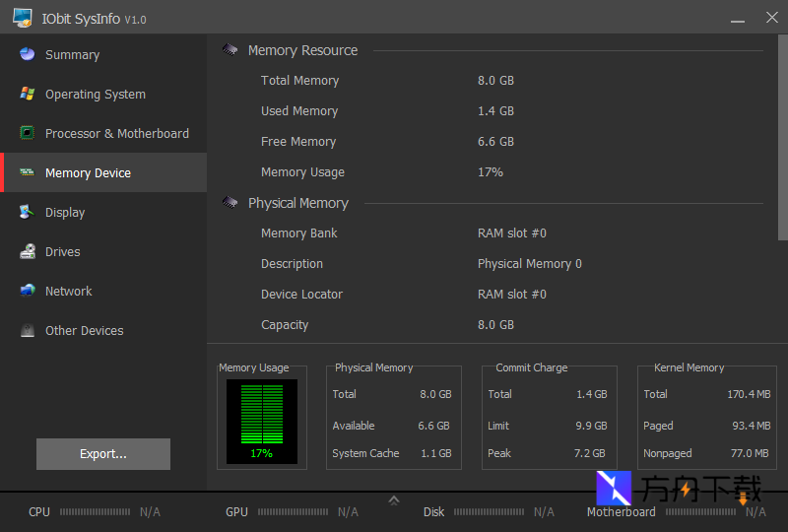
Task: Click the Memory Resource section header
Action: coord(302,50)
